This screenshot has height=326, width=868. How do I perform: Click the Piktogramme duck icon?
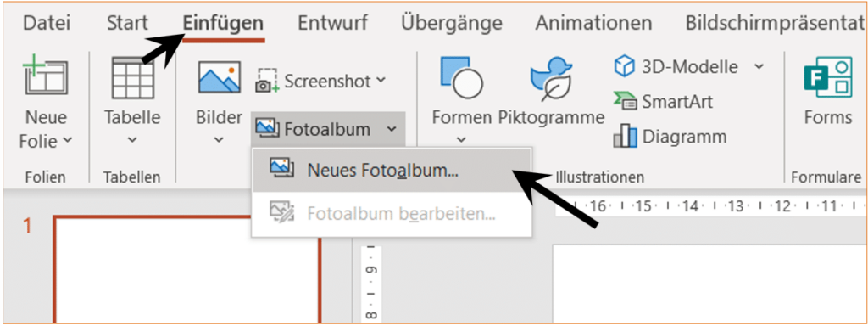pos(551,79)
